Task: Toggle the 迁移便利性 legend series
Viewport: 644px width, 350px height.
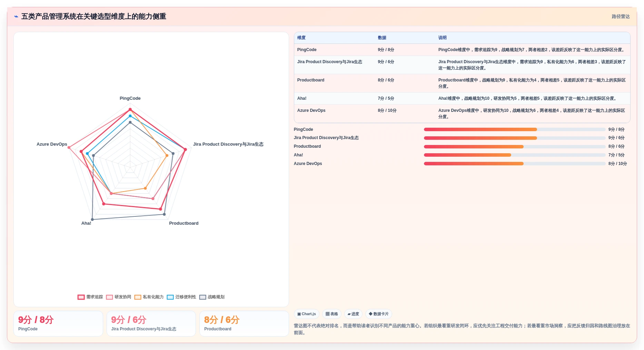Action: click(x=181, y=297)
